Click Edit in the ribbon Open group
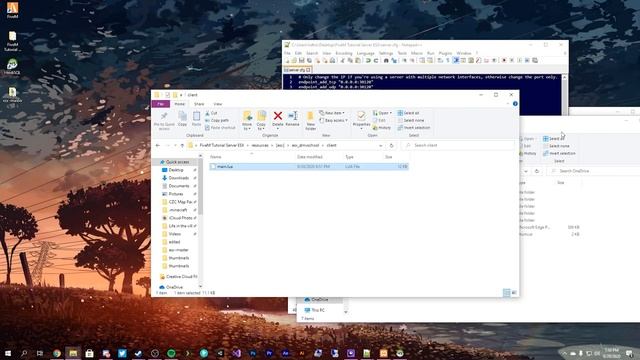Screen dimensions: 640x360 tap(379, 120)
